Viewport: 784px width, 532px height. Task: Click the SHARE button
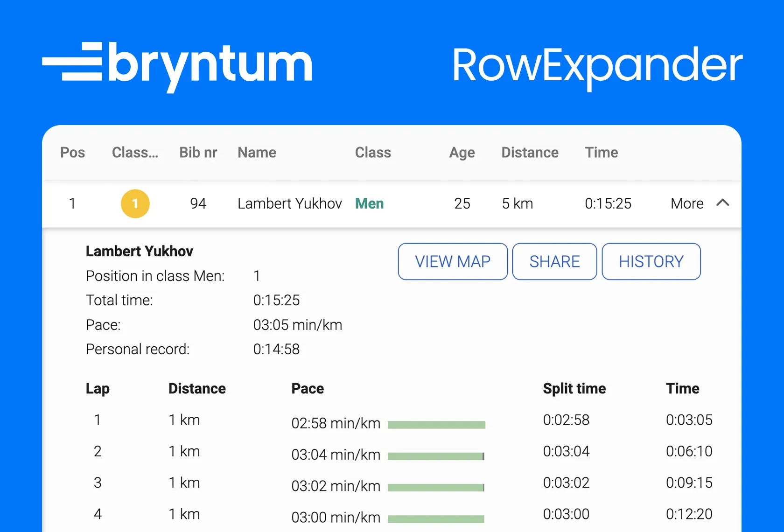pyautogui.click(x=554, y=261)
